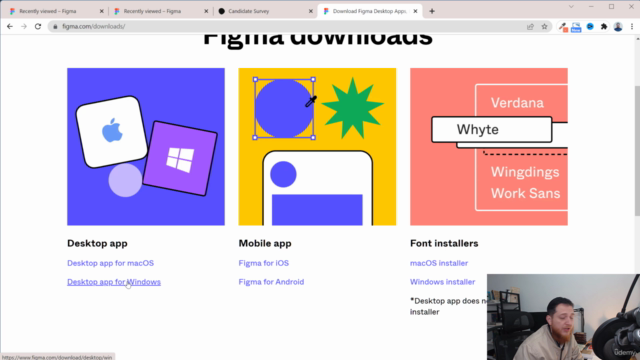The width and height of the screenshot is (640, 360).
Task: Click the page vertical scrollbar
Action: (637, 151)
